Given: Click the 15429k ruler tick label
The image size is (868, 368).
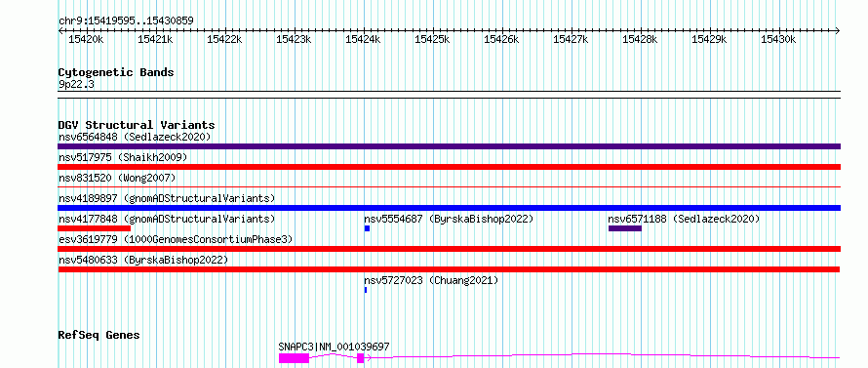Looking at the screenshot, I should (x=709, y=39).
